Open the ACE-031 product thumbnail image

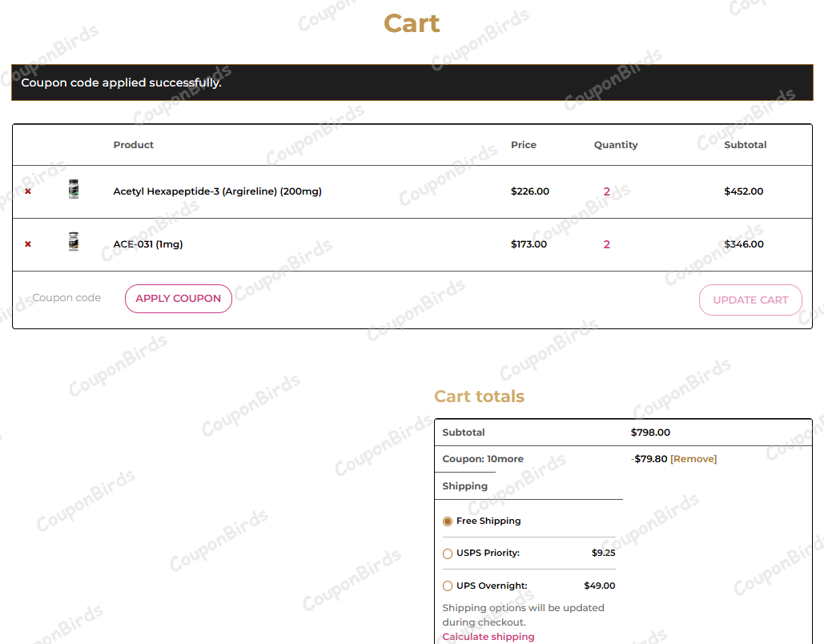click(x=74, y=242)
